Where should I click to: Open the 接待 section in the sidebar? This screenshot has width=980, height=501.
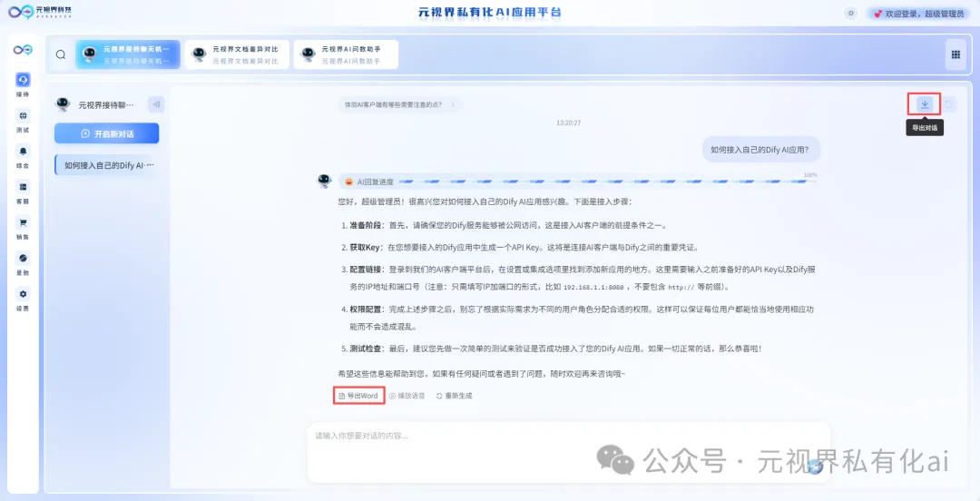coord(23,85)
